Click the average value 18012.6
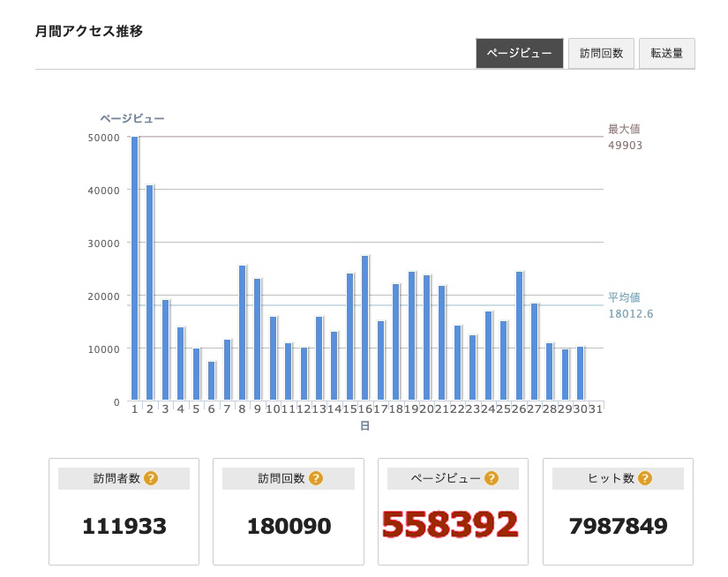Screen dimensions: 728x577 tap(631, 314)
